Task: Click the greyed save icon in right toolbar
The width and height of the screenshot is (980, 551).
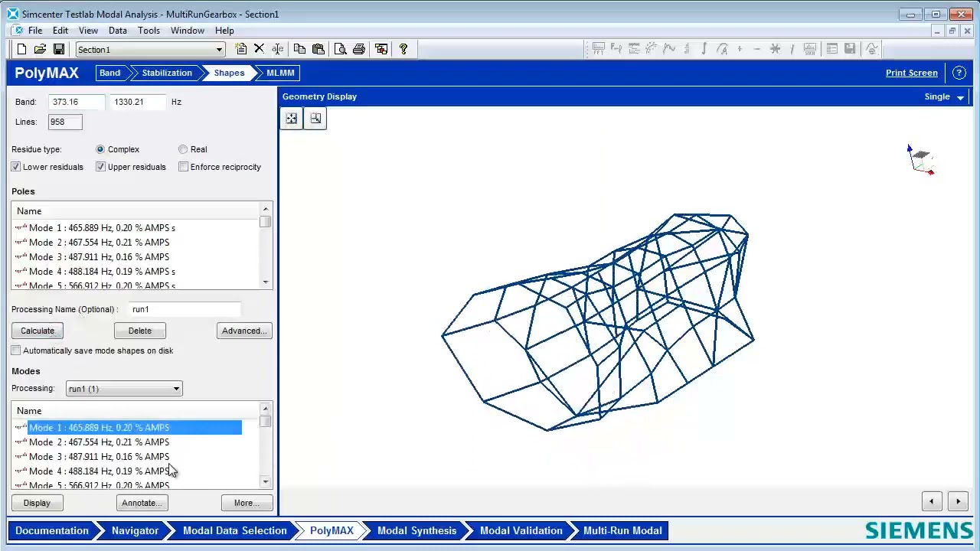Action: tap(850, 49)
